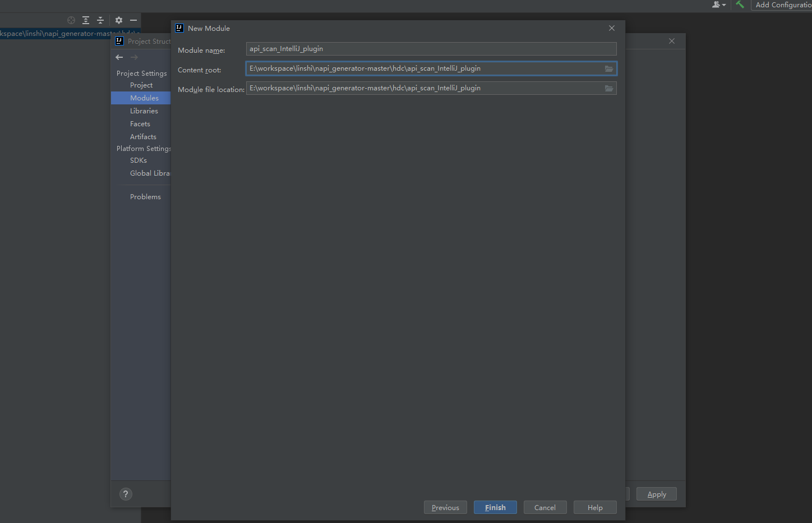Open the user account dropdown
Screen dimensions: 812x523
tap(718, 4)
